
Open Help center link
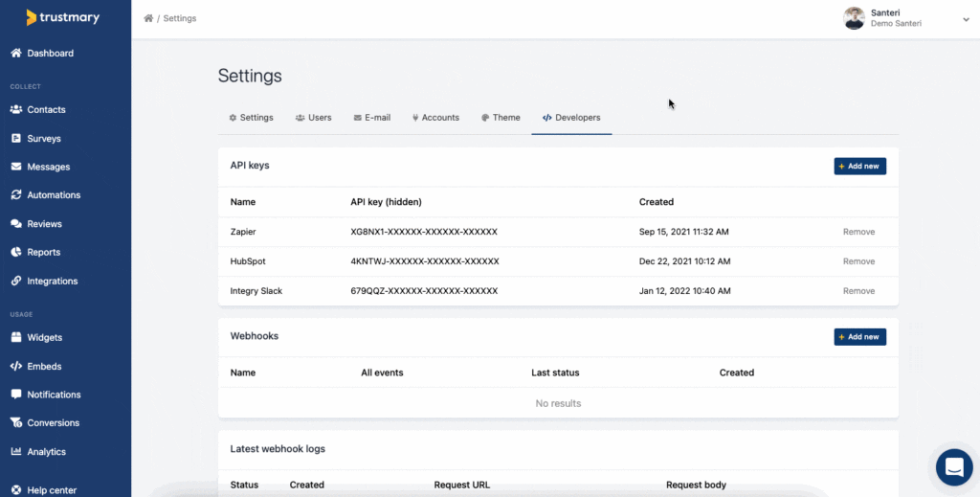pos(52,490)
